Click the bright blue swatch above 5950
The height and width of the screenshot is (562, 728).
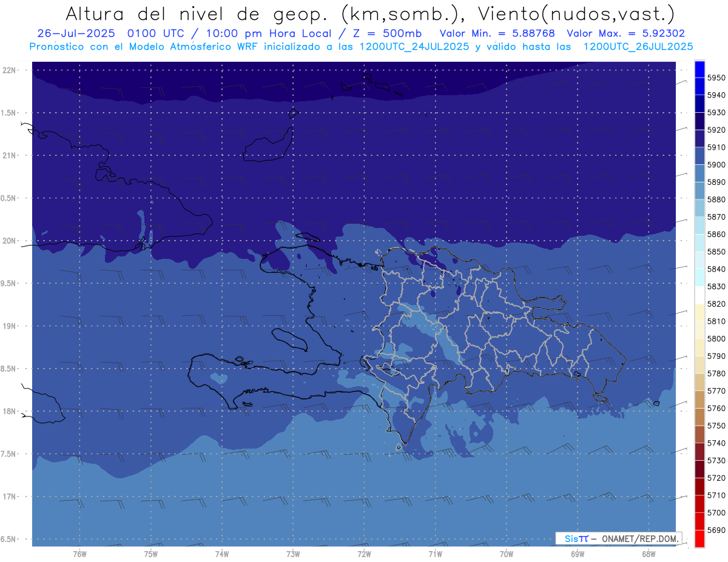pyautogui.click(x=699, y=69)
